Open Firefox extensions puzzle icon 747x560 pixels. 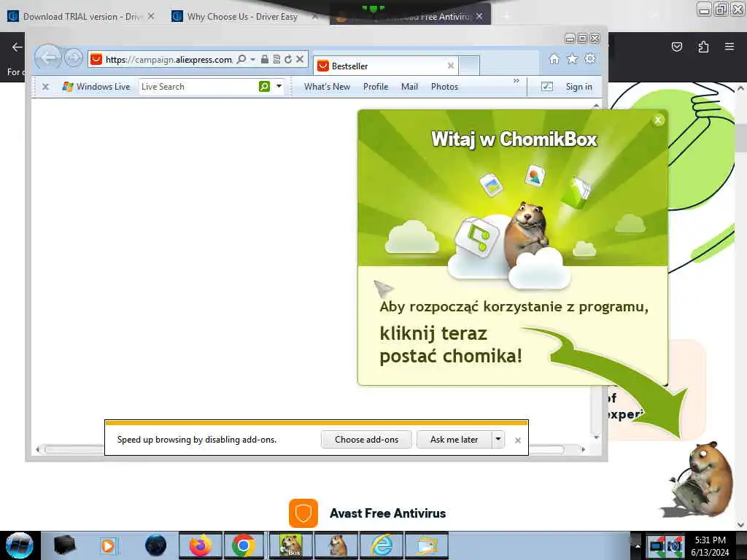pyautogui.click(x=703, y=47)
